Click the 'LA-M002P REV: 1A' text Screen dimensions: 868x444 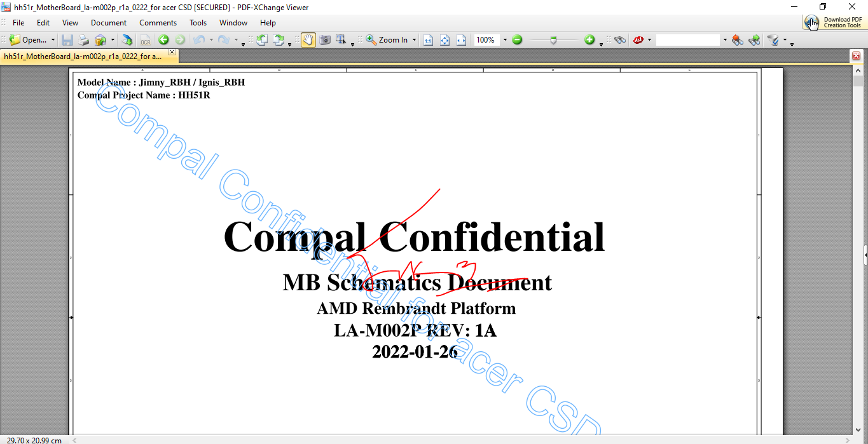click(415, 330)
